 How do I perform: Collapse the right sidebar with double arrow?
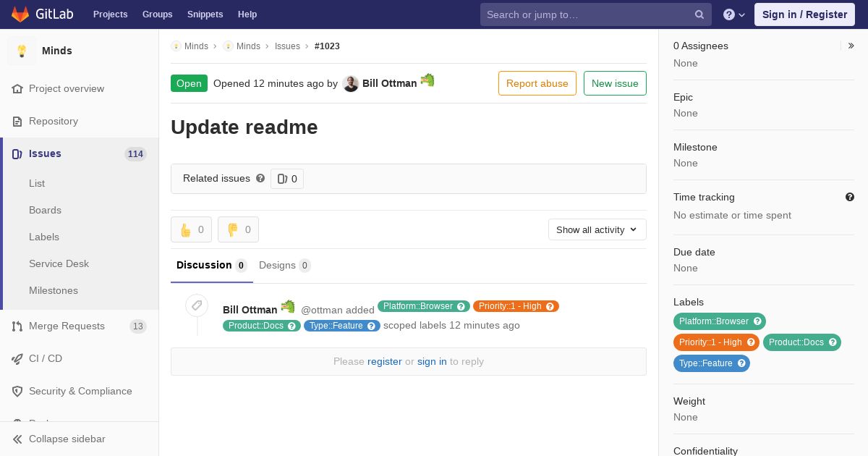click(x=851, y=46)
